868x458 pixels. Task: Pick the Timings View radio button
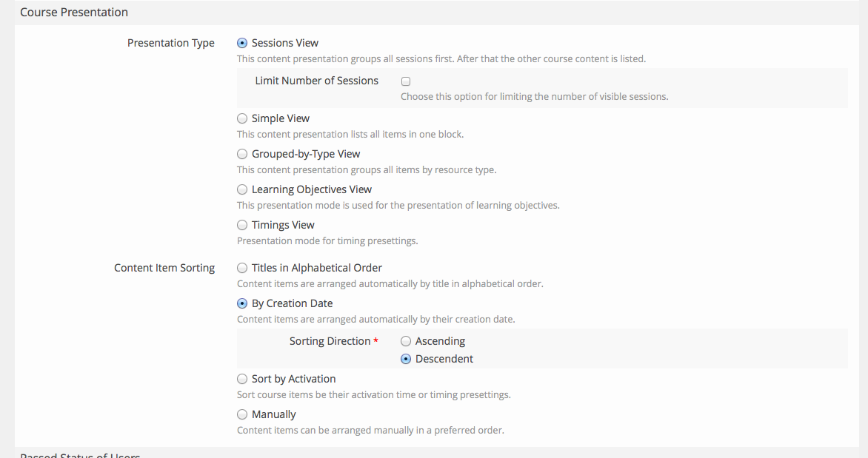(242, 225)
